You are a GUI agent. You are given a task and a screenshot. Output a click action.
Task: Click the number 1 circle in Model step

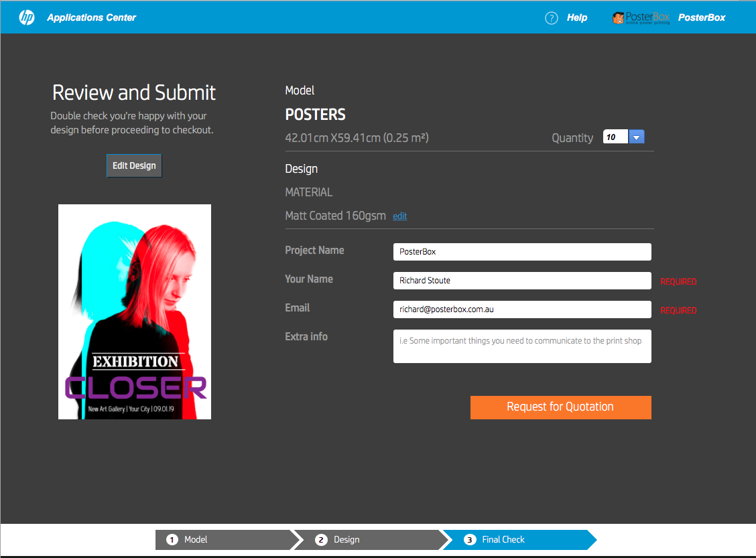tap(172, 540)
